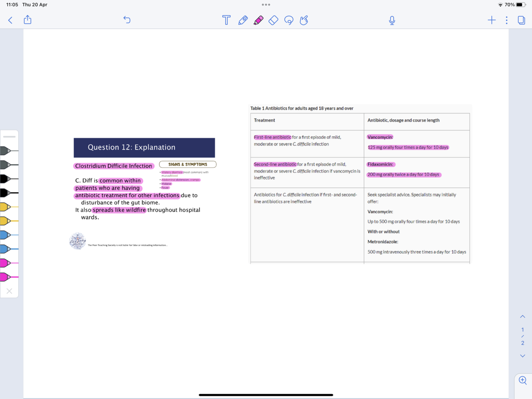Pick the thick black highlighter preset
This screenshot has width=532, height=399.
click(9, 193)
